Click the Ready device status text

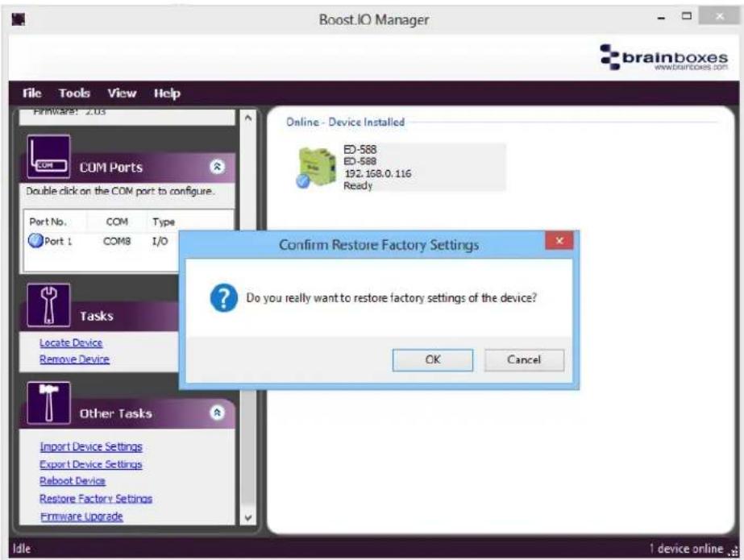(358, 185)
